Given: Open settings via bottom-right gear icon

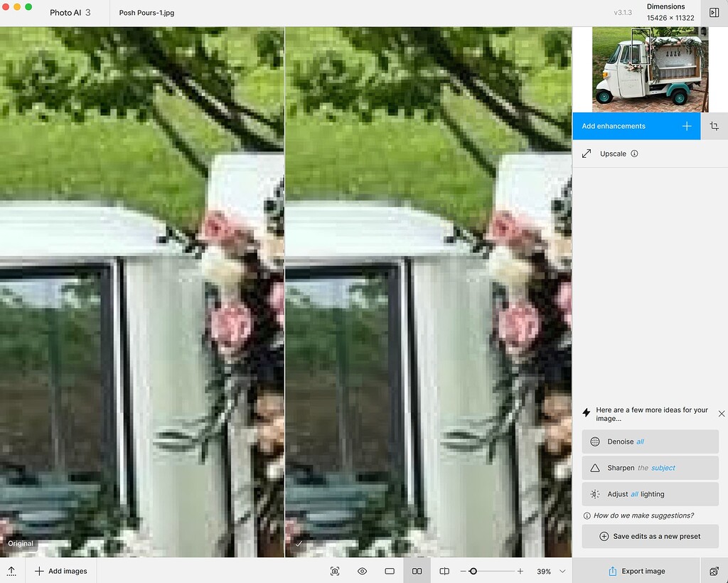Looking at the screenshot, I should pos(714,571).
